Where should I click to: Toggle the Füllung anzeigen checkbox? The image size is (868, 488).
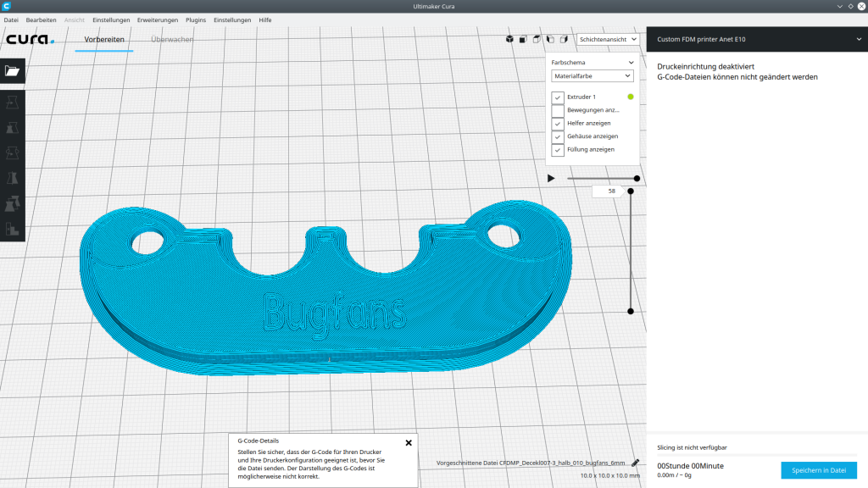pyautogui.click(x=558, y=150)
